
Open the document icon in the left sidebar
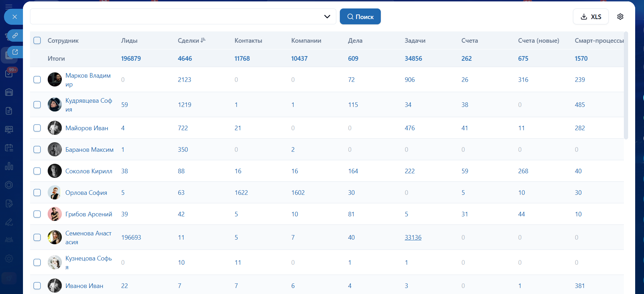9,111
